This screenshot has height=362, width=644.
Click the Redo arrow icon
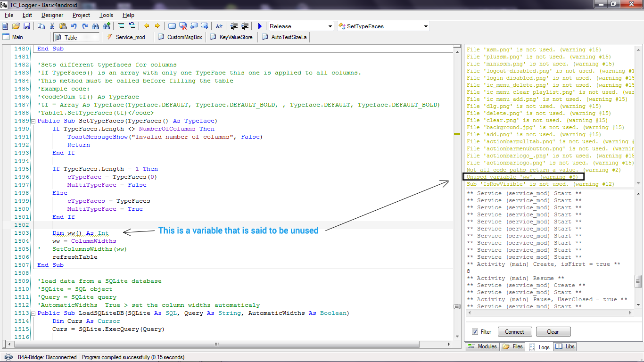[85, 26]
